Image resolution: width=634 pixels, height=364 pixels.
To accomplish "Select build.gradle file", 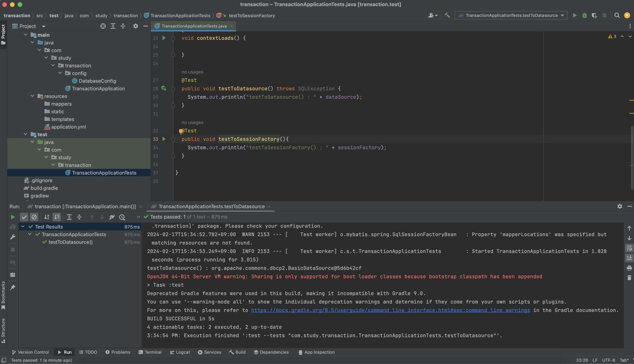I will 41,188.
